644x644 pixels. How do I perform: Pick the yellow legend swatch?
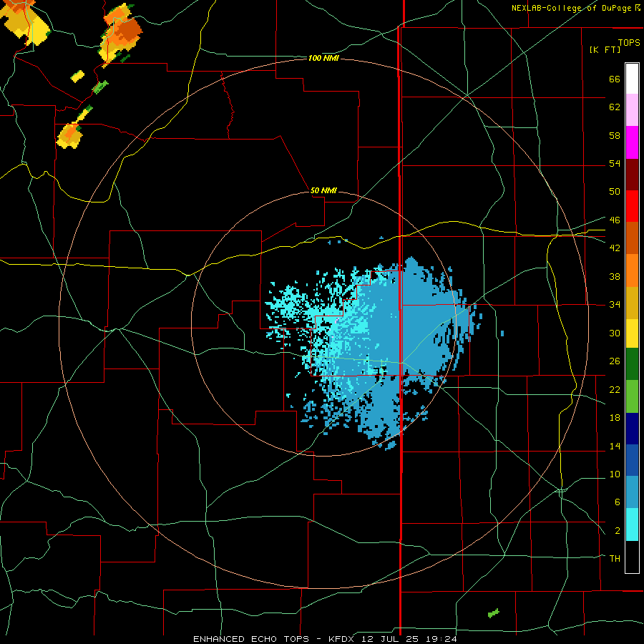click(632, 333)
